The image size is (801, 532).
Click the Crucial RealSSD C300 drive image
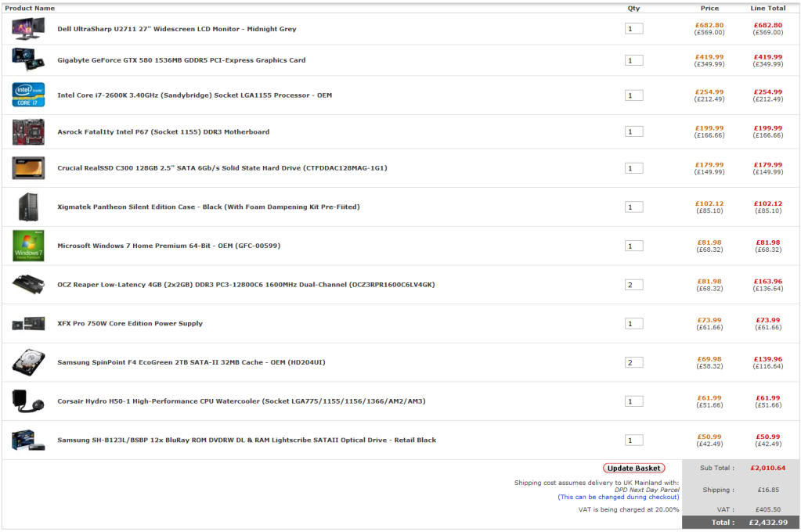click(28, 167)
